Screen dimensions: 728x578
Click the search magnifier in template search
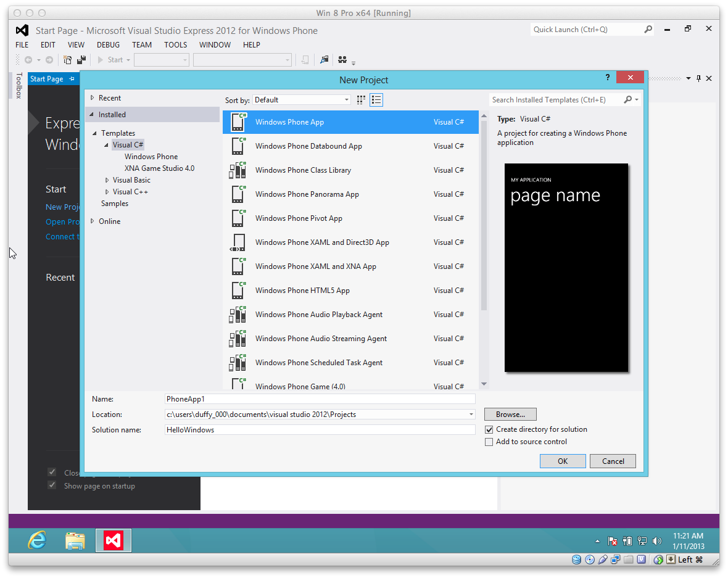coord(628,100)
